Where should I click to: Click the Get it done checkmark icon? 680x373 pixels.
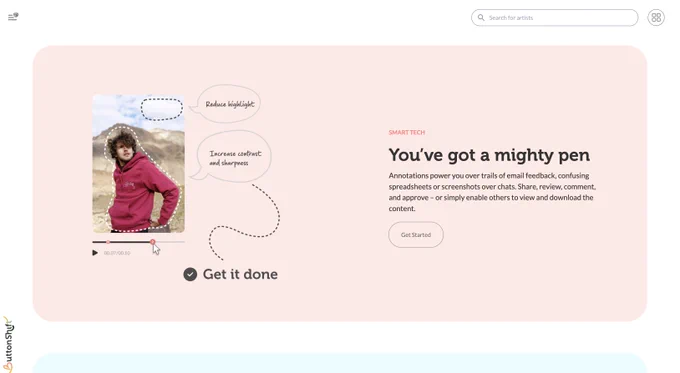[190, 274]
